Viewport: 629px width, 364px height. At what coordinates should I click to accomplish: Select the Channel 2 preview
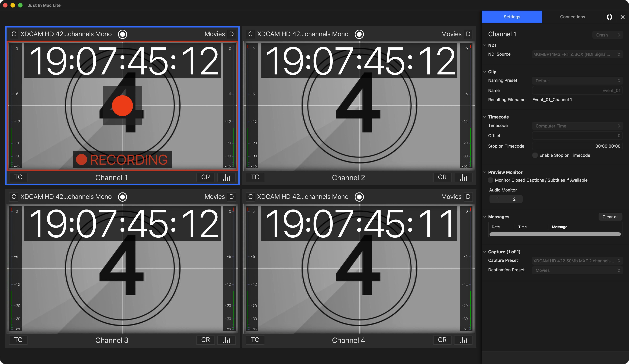tap(359, 106)
